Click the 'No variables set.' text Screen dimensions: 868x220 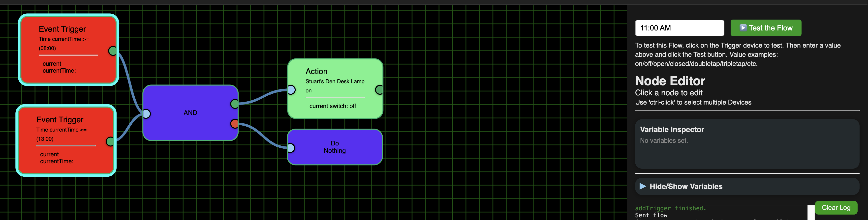[x=664, y=141]
